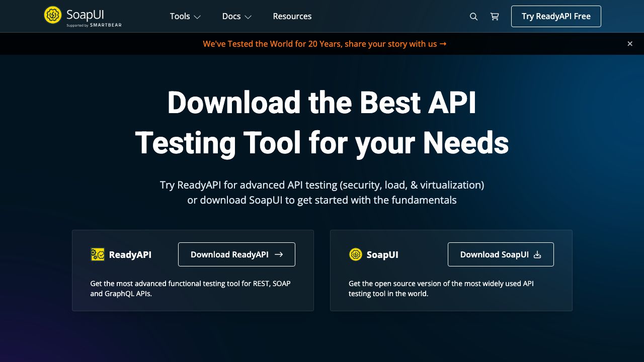This screenshot has width=644, height=362.
Task: Click Try ReadyAPI Free button
Action: pos(556,16)
